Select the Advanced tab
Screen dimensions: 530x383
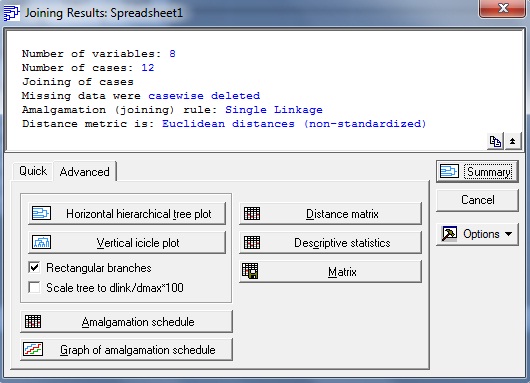point(85,172)
